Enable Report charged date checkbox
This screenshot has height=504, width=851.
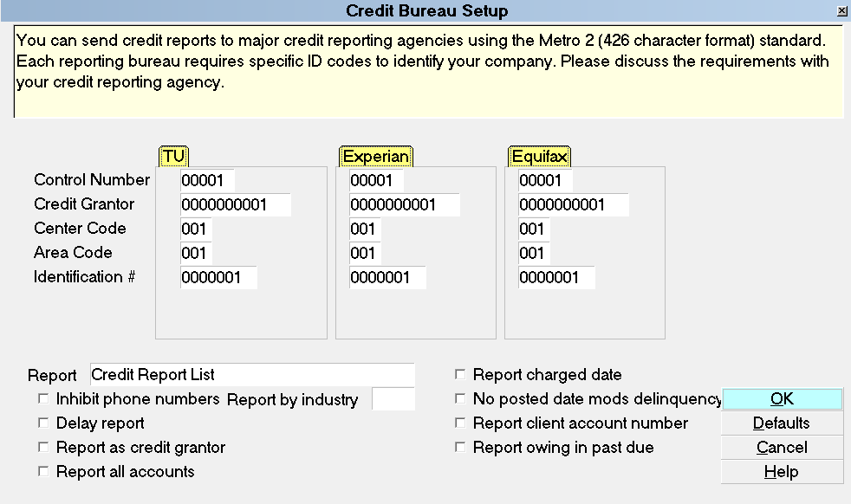click(460, 374)
